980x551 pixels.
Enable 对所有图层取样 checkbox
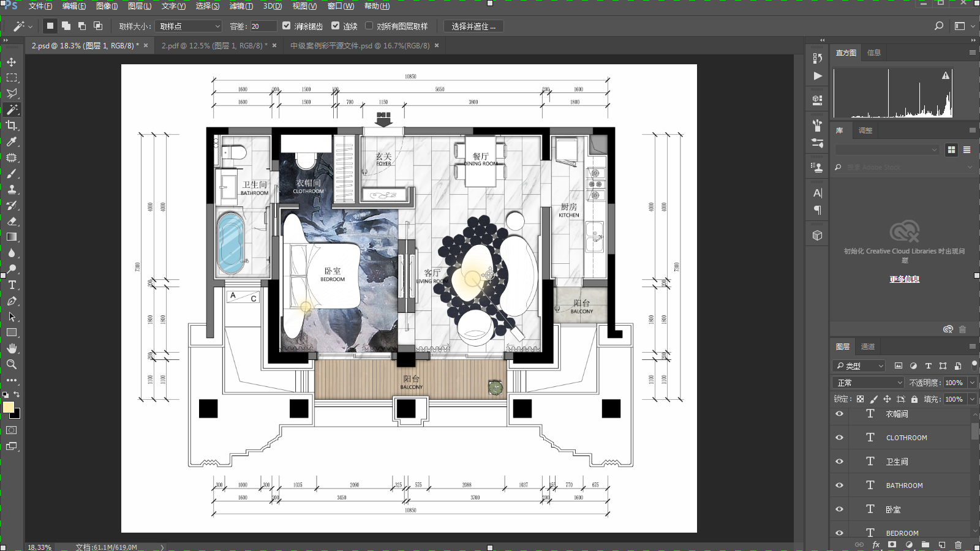coord(369,26)
